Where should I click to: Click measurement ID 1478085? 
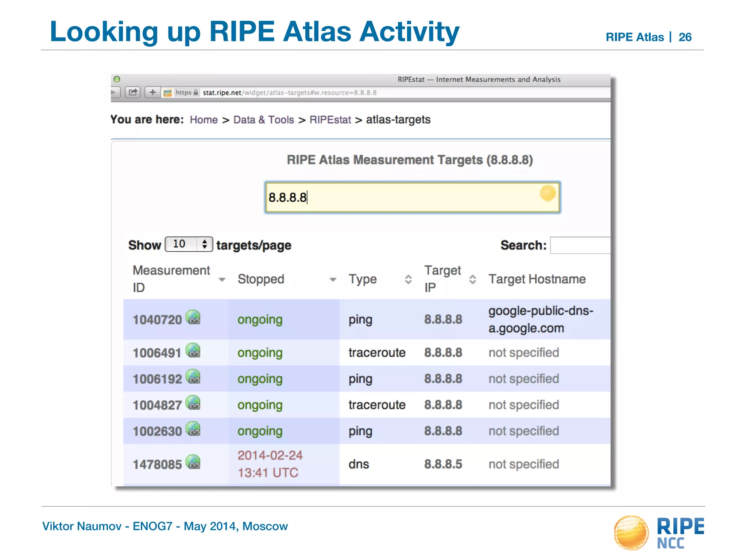[157, 465]
